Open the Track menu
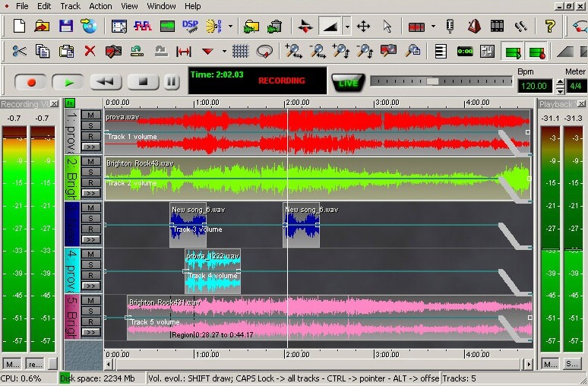Image resolution: width=588 pixels, height=386 pixels. [x=70, y=6]
